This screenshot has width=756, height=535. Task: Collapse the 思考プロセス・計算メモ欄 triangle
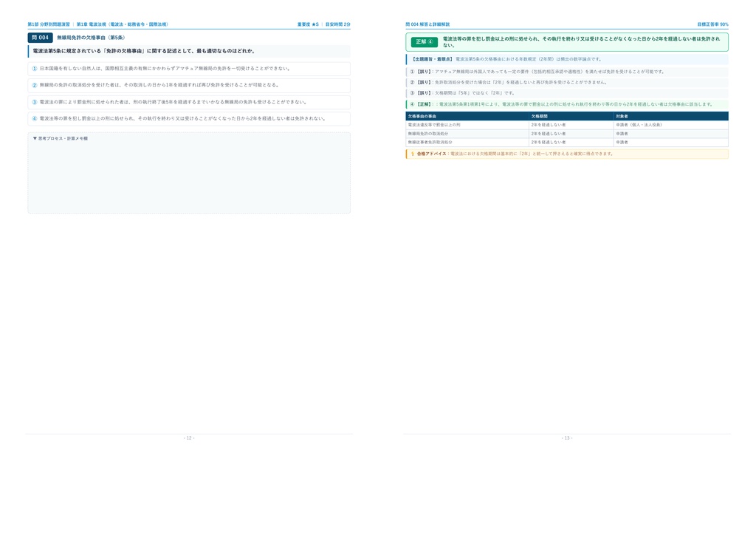[x=35, y=138]
